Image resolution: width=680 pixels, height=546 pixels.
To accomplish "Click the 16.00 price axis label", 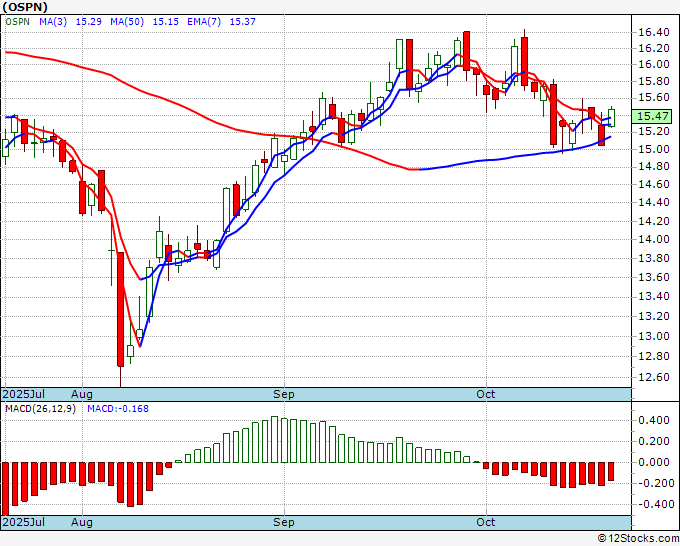I will click(x=654, y=64).
